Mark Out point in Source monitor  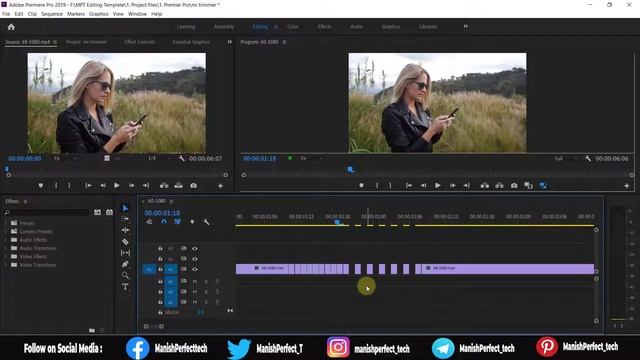[69, 186]
